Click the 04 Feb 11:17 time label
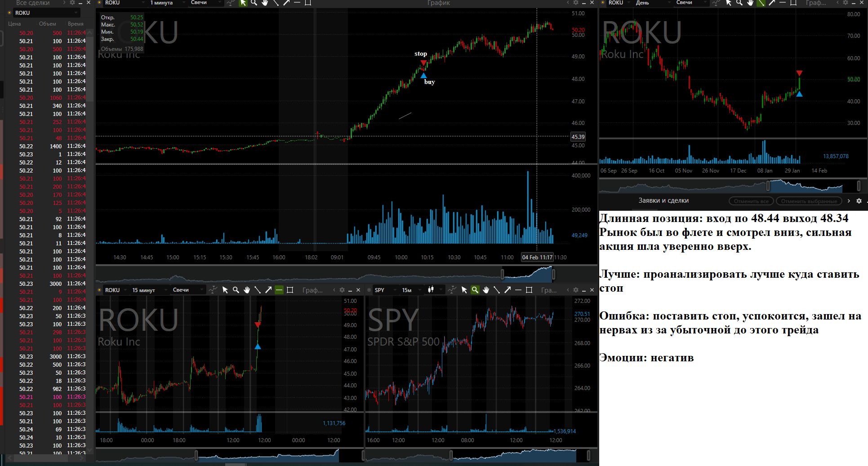The width and height of the screenshot is (868, 466). coord(537,257)
